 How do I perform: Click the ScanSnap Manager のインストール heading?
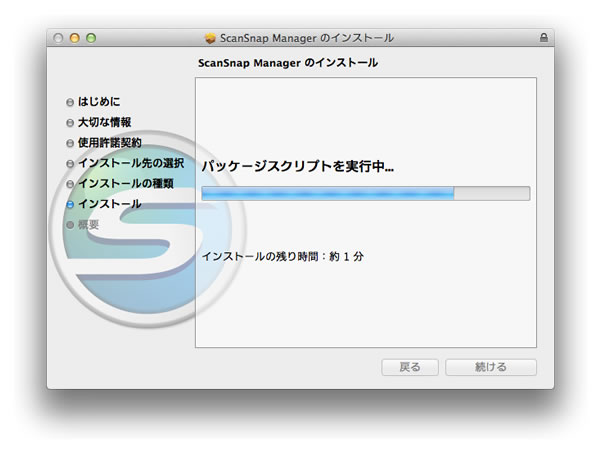[288, 63]
